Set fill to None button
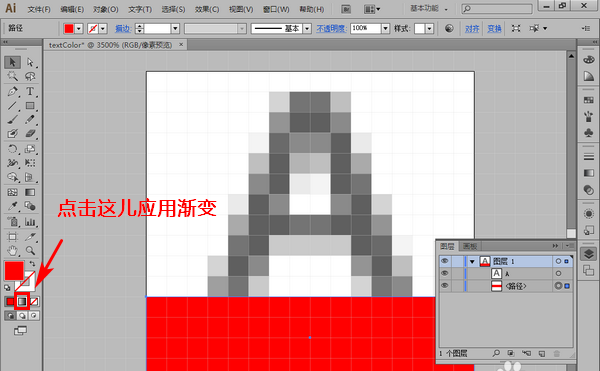This screenshot has height=371, width=600. (34, 302)
